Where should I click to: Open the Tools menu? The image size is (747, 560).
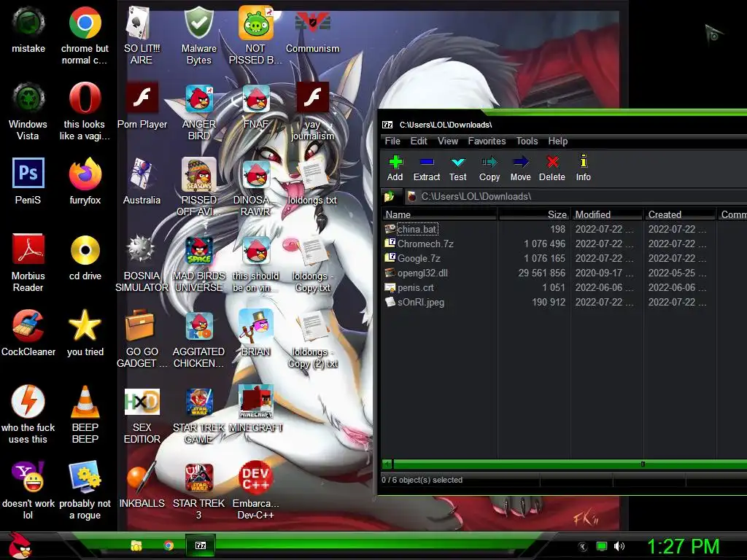(x=527, y=141)
